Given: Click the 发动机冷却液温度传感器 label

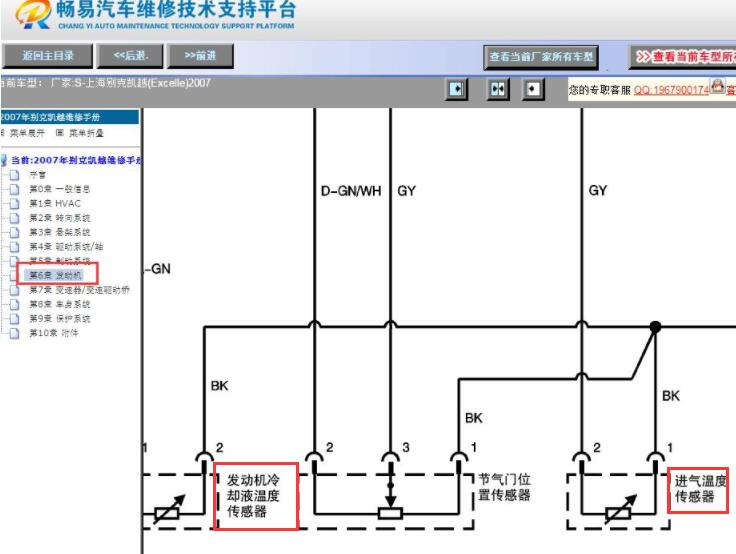Looking at the screenshot, I should 253,496.
